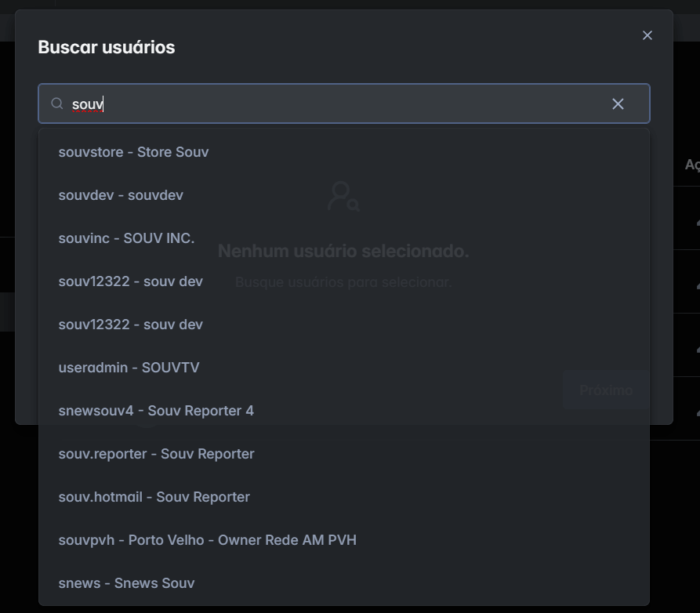Choose souv.hotmail - Souv Reporter entry
This screenshot has height=613, width=700.
point(154,497)
